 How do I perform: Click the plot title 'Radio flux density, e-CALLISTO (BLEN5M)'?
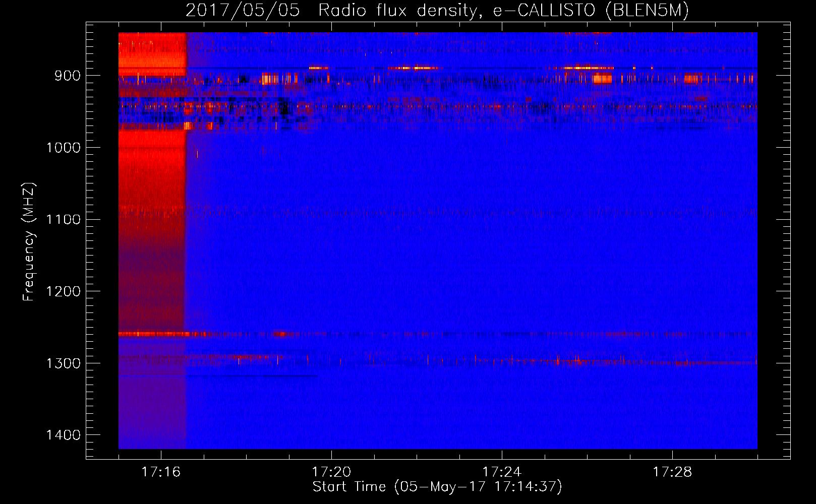(503, 11)
